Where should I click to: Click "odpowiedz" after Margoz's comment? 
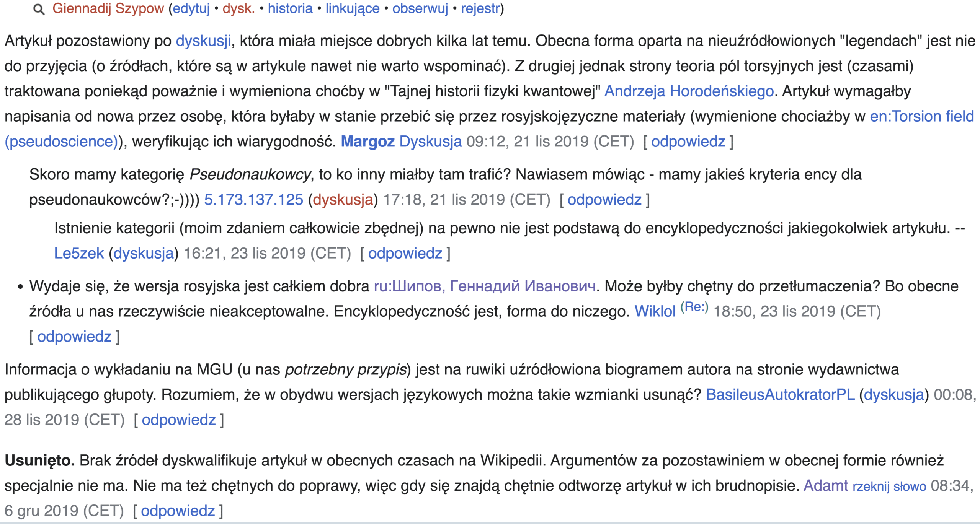688,142
